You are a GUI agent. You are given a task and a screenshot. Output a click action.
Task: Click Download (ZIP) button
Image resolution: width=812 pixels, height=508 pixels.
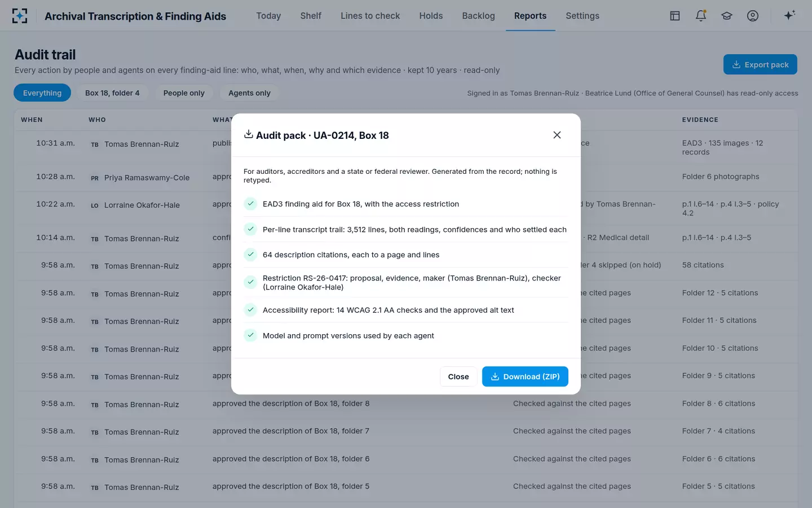(525, 376)
